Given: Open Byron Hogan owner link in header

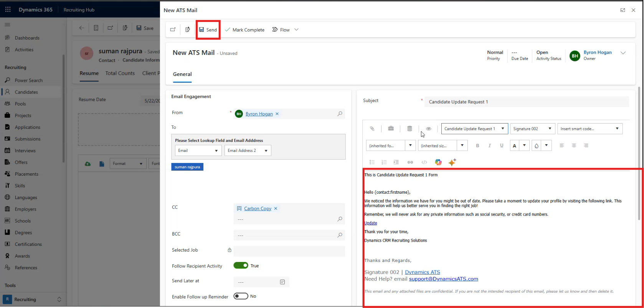Looking at the screenshot, I should pyautogui.click(x=598, y=52).
